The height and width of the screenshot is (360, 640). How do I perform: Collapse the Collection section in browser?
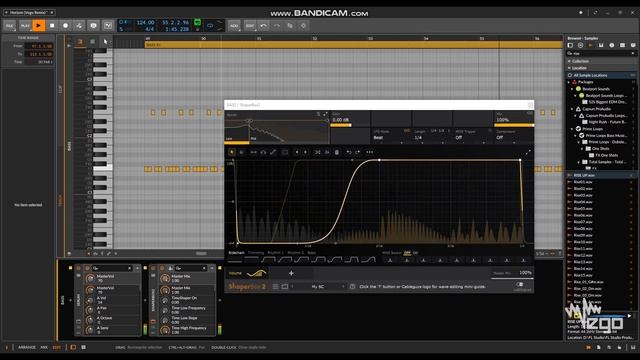pos(569,61)
